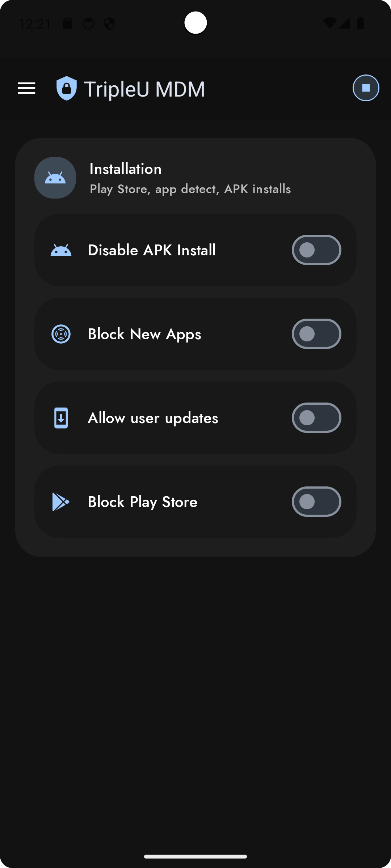This screenshot has height=868, width=391.
Task: Click the Block Play Store label
Action: pos(142,502)
